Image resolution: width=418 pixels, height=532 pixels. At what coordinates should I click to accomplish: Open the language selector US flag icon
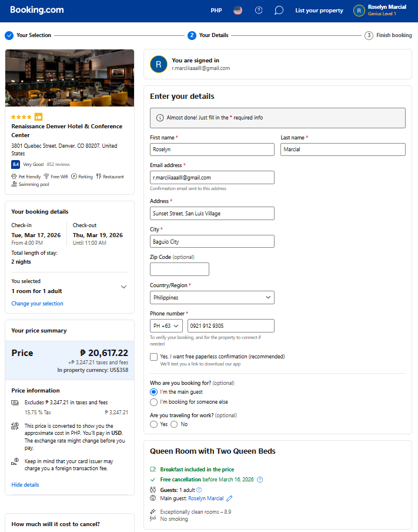pyautogui.click(x=238, y=11)
